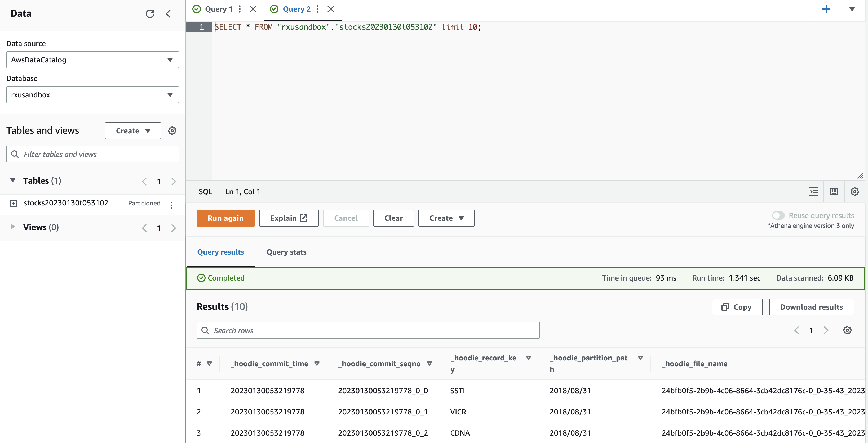Open editor preferences gear icon
868x443 pixels.
click(x=854, y=192)
